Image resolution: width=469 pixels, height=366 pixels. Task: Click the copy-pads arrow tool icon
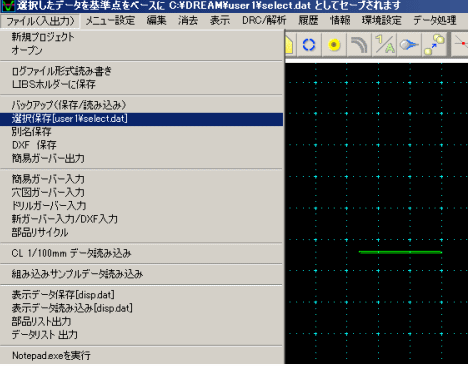pyautogui.click(x=434, y=45)
